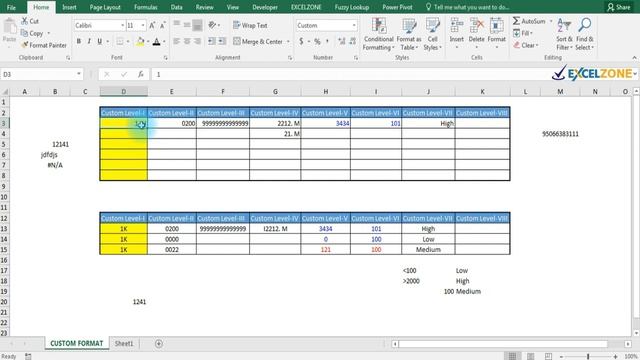Toggle underline formatting
This screenshot has height=360, width=640.
tap(99, 41)
